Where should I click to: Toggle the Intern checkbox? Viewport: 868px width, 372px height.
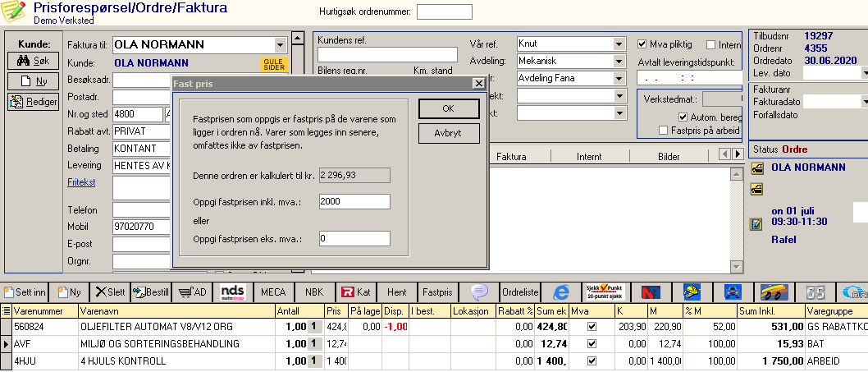pos(710,44)
